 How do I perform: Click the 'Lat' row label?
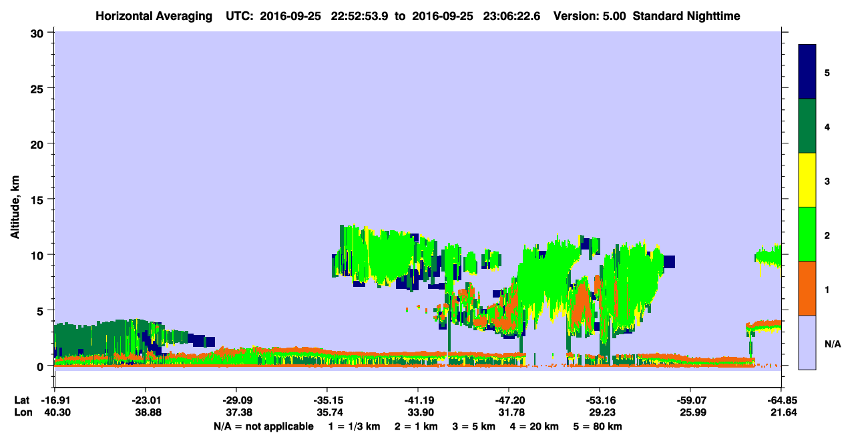[x=21, y=400]
